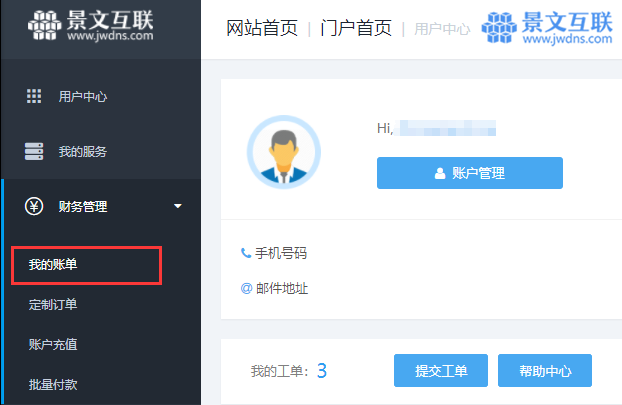Click the blue 景文互联 header logo

click(547, 27)
